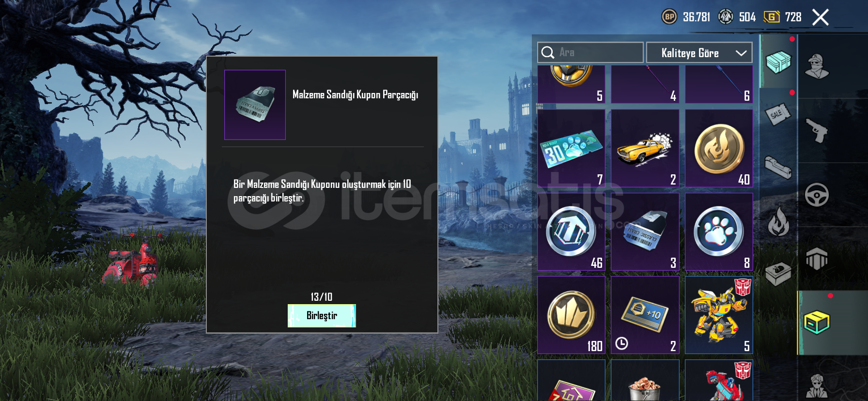Open the pistol weapons category

[x=817, y=131]
